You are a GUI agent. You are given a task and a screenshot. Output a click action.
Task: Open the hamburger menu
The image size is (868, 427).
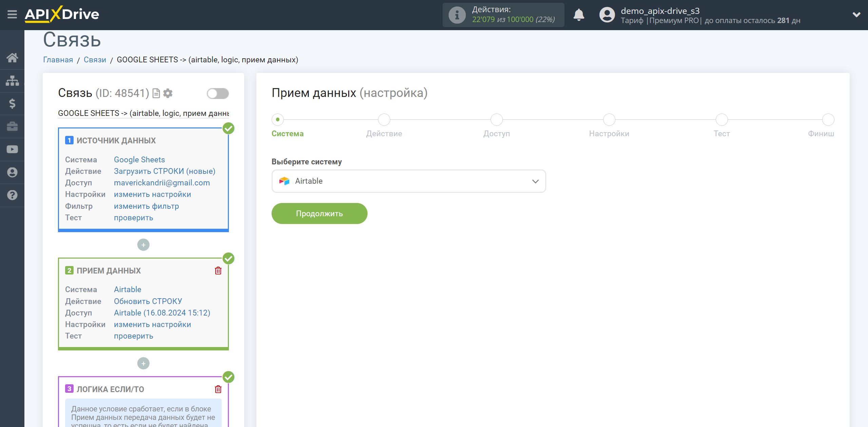point(12,15)
